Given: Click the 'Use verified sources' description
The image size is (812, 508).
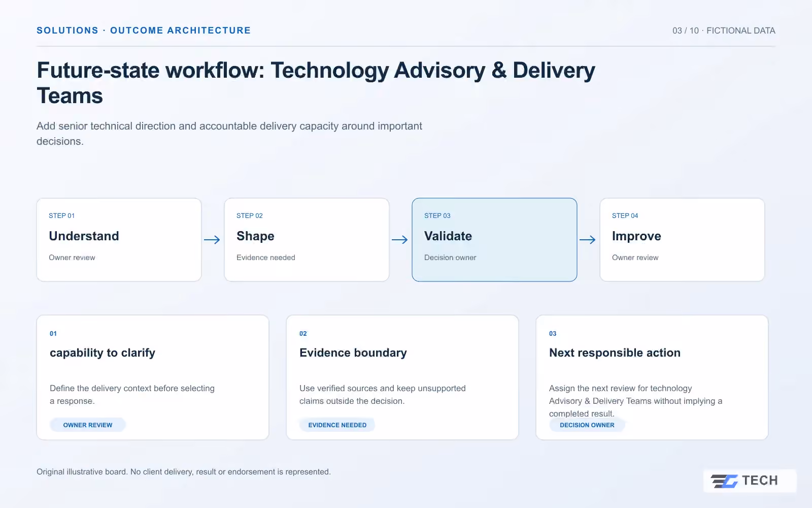Looking at the screenshot, I should click(383, 395).
